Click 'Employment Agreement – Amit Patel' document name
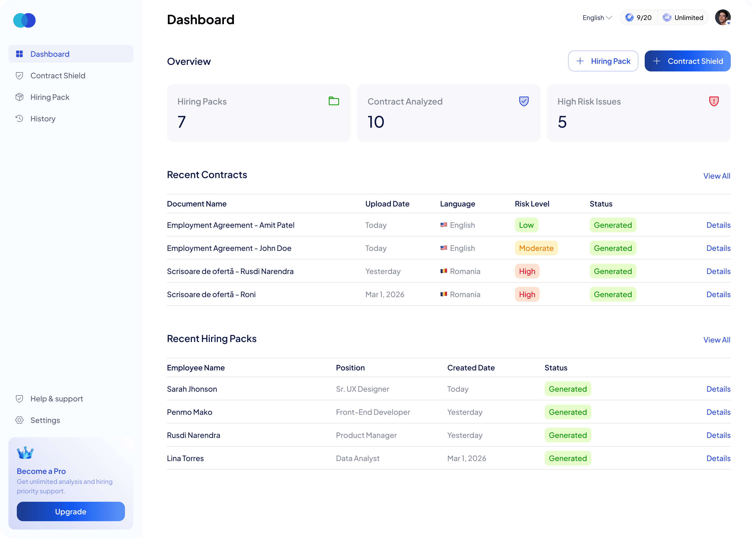The image size is (756, 538). [231, 225]
